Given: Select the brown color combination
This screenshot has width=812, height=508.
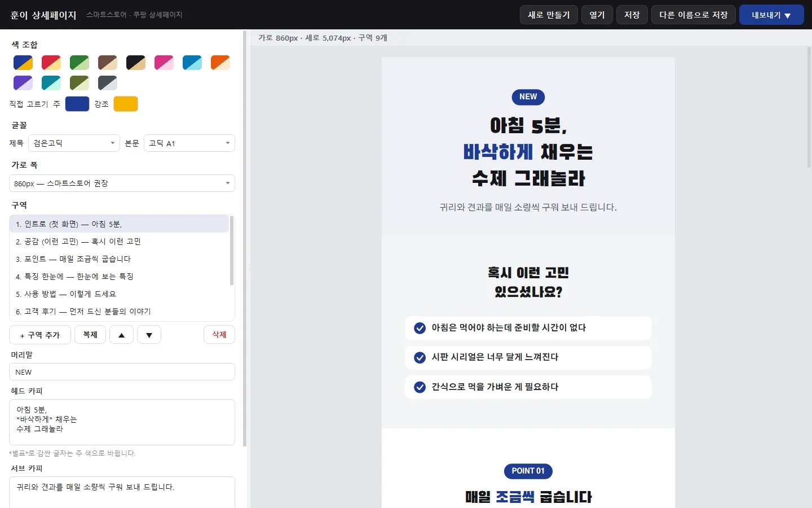Looking at the screenshot, I should tap(108, 63).
